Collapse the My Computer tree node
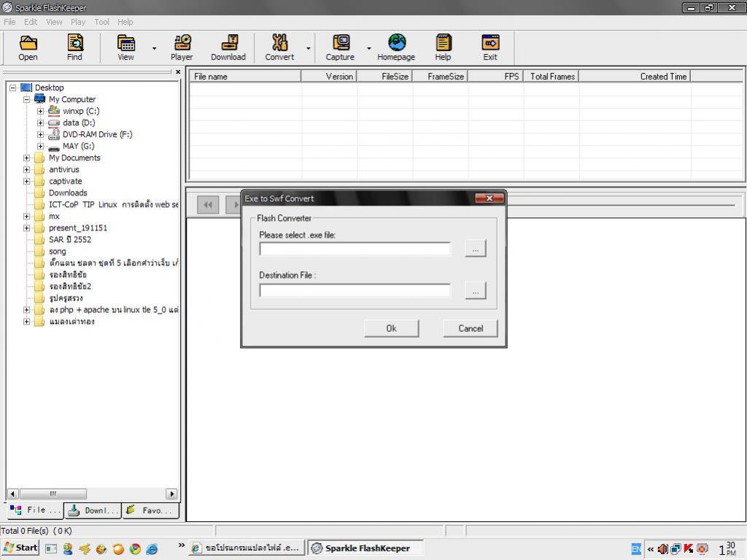The width and height of the screenshot is (747, 560). pyautogui.click(x=27, y=99)
